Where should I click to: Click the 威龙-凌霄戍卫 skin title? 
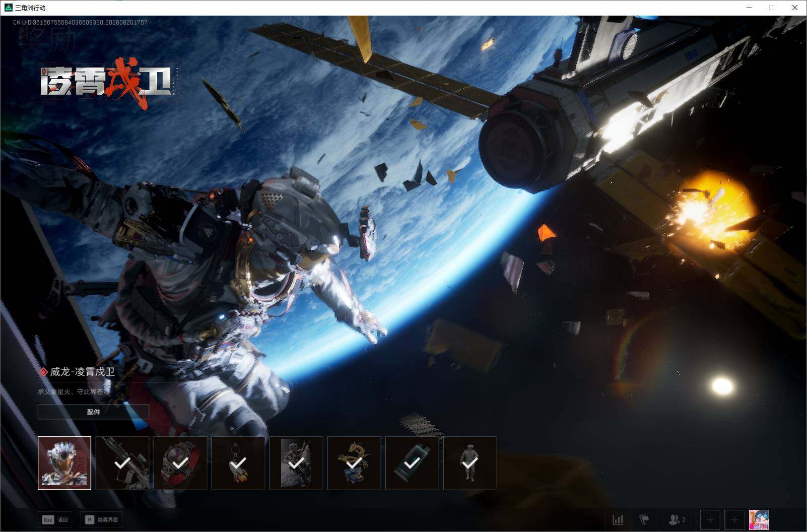tap(82, 372)
